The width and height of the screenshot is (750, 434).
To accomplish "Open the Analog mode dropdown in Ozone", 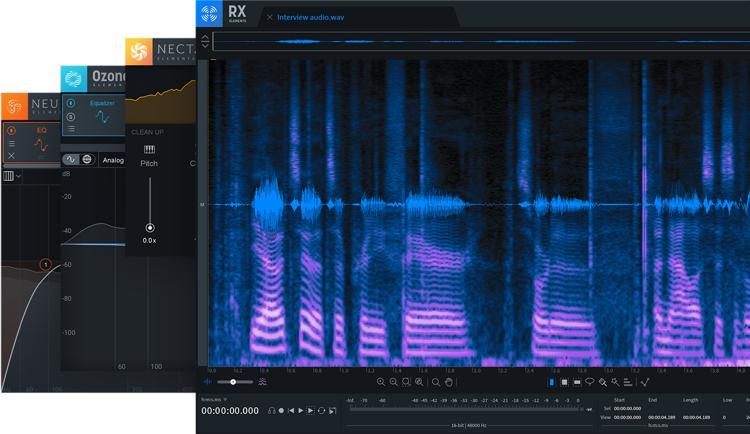I will (x=112, y=159).
